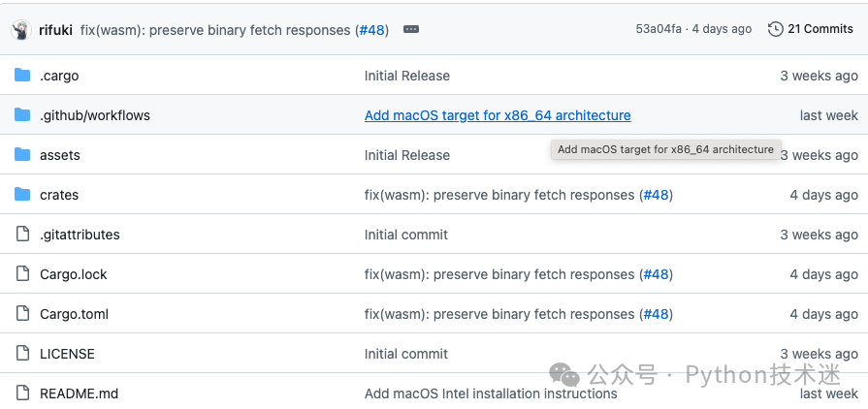Open crates row commit message
The image size is (868, 409).
coord(499,196)
